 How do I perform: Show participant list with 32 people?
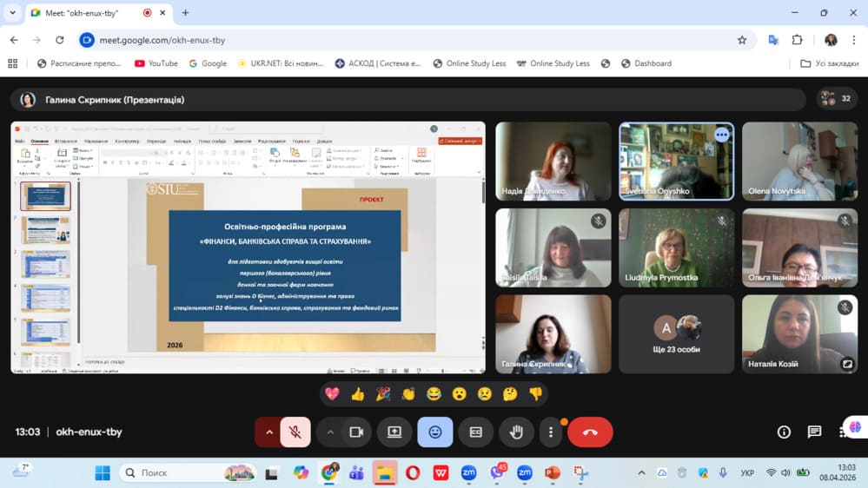(x=836, y=99)
